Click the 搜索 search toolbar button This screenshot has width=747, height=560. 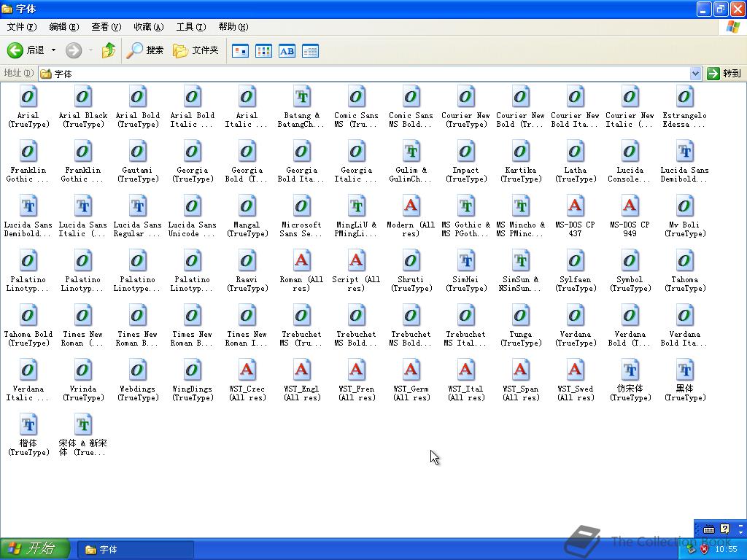145,50
